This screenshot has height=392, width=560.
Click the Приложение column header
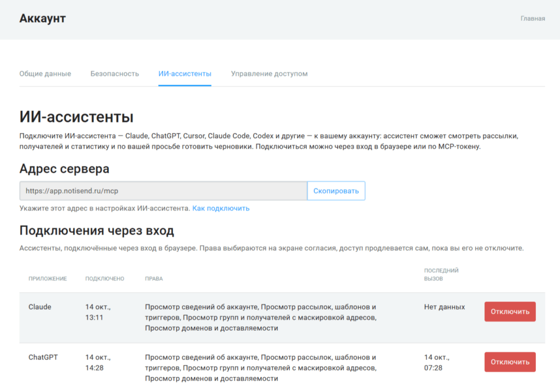tap(48, 278)
